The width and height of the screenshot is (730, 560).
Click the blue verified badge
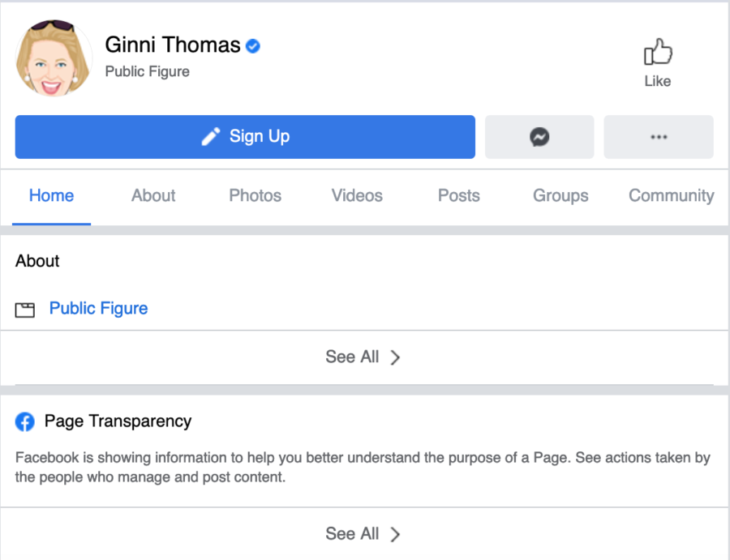pos(253,45)
